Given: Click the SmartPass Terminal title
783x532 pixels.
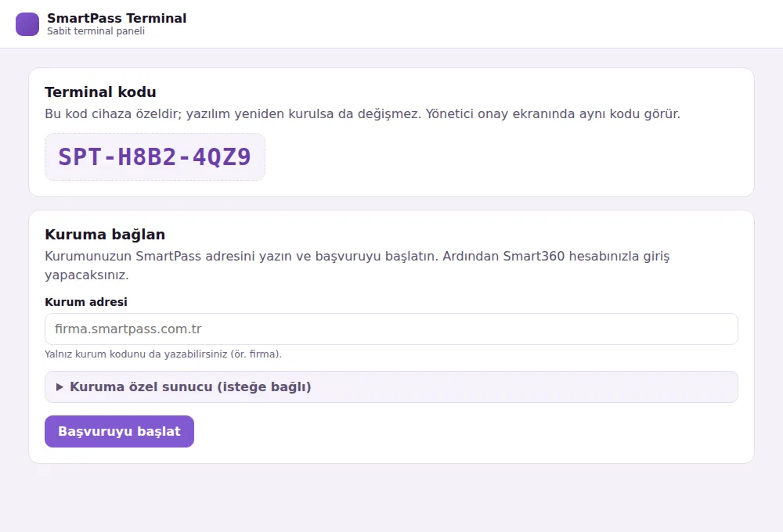Looking at the screenshot, I should [x=117, y=18].
